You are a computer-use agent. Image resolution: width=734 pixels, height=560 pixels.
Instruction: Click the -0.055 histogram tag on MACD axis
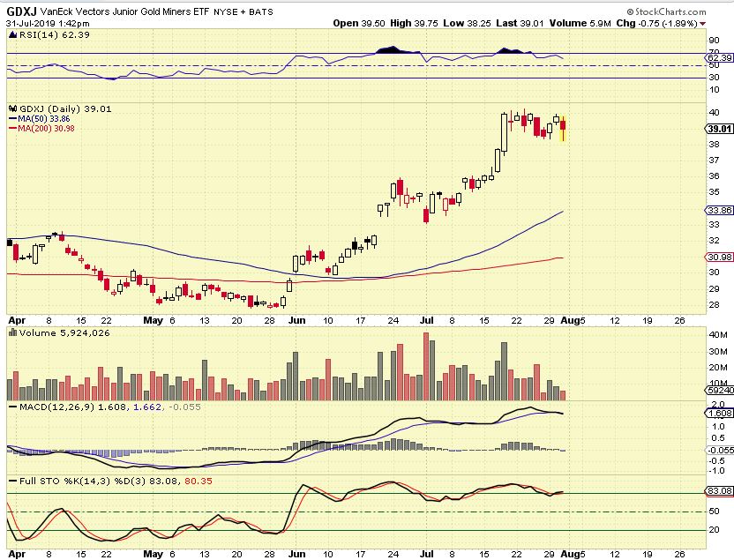click(x=720, y=450)
